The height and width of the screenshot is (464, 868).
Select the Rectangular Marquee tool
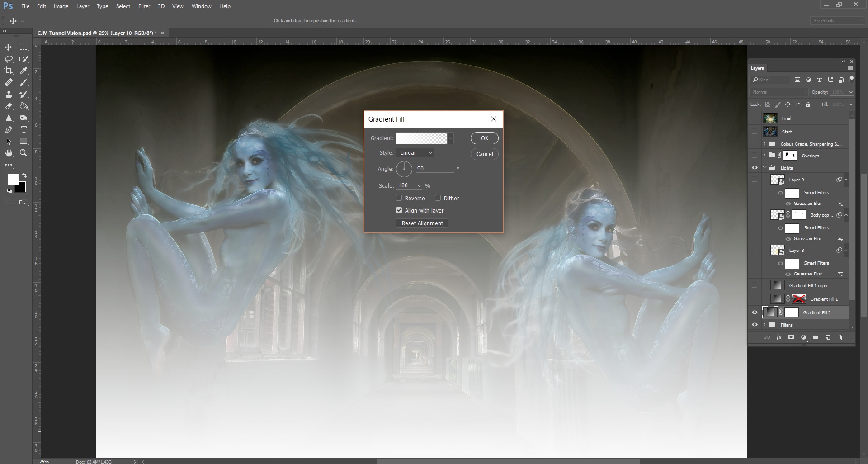pyautogui.click(x=24, y=47)
